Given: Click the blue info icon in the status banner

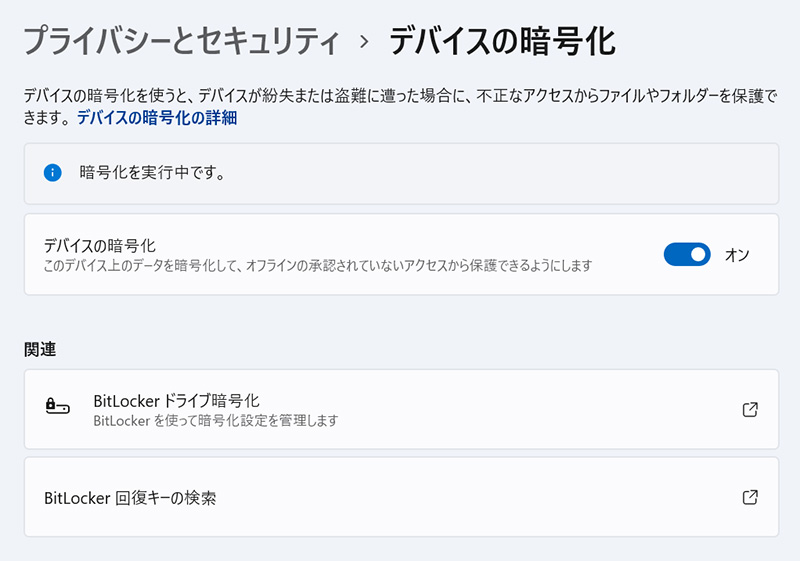Looking at the screenshot, I should click(x=53, y=173).
